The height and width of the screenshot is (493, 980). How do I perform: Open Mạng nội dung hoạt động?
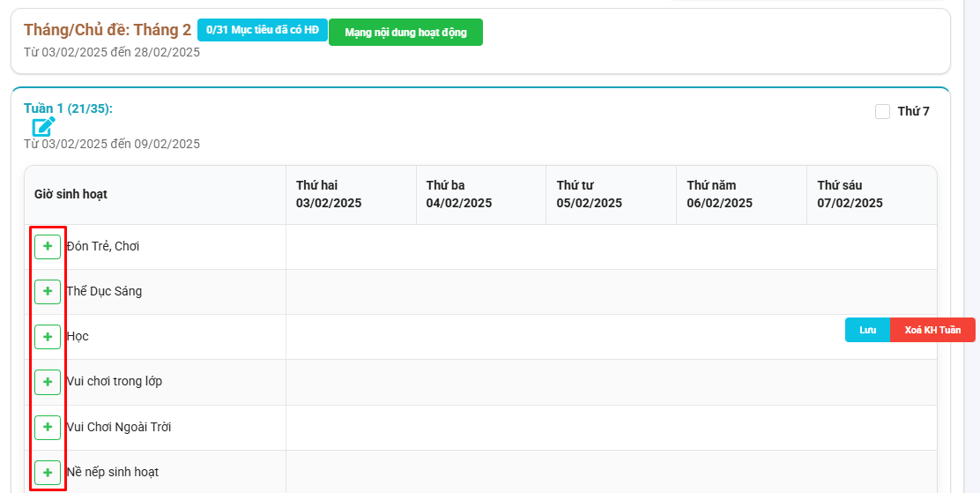click(x=405, y=33)
